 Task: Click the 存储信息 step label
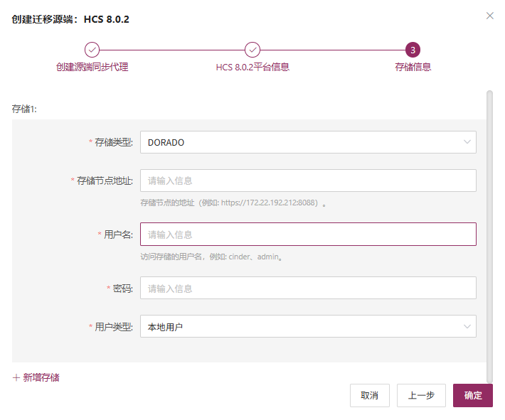(x=413, y=67)
